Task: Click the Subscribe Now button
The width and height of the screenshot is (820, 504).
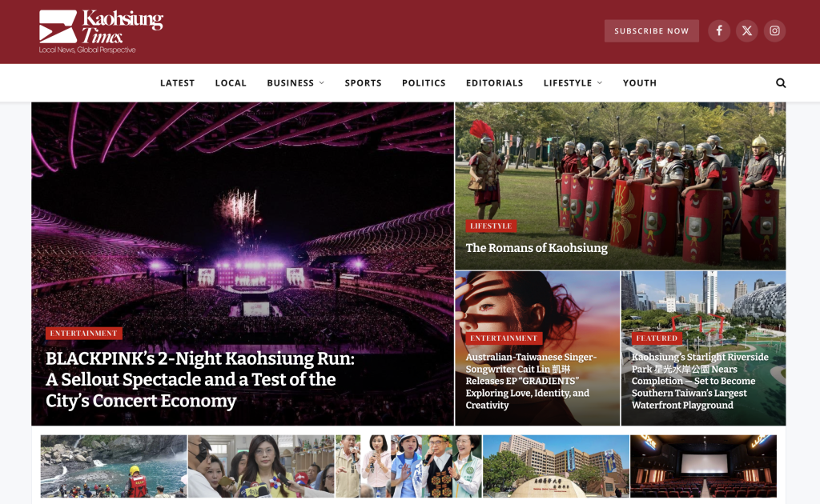Action: pyautogui.click(x=651, y=31)
